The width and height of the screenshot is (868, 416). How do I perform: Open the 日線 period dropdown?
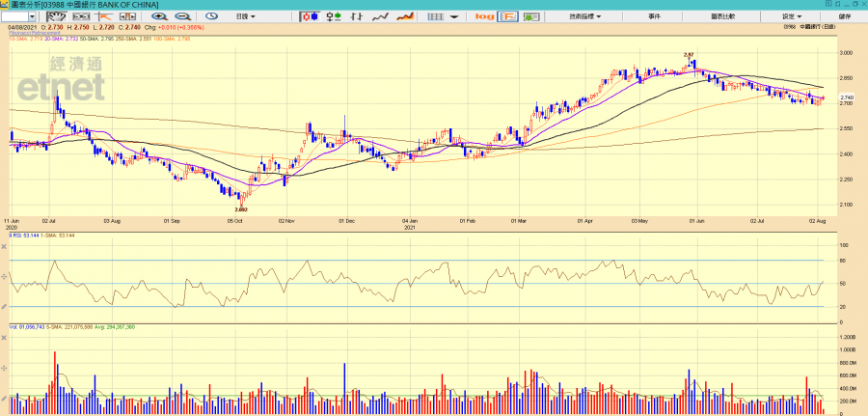point(247,16)
